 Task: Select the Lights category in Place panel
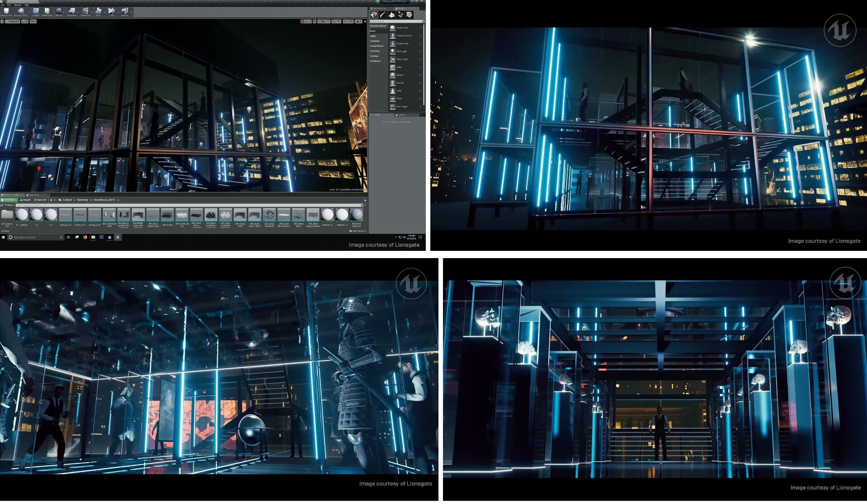373,36
